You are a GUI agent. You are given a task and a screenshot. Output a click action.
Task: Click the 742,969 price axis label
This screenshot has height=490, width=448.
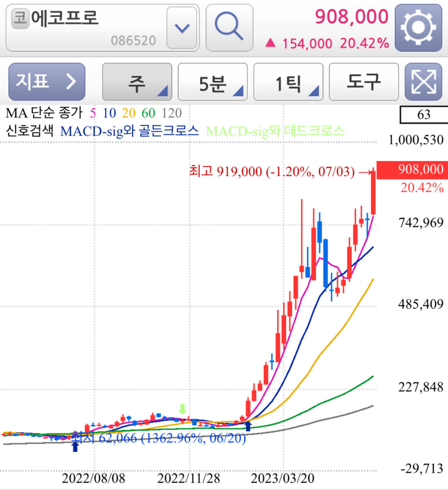click(421, 223)
